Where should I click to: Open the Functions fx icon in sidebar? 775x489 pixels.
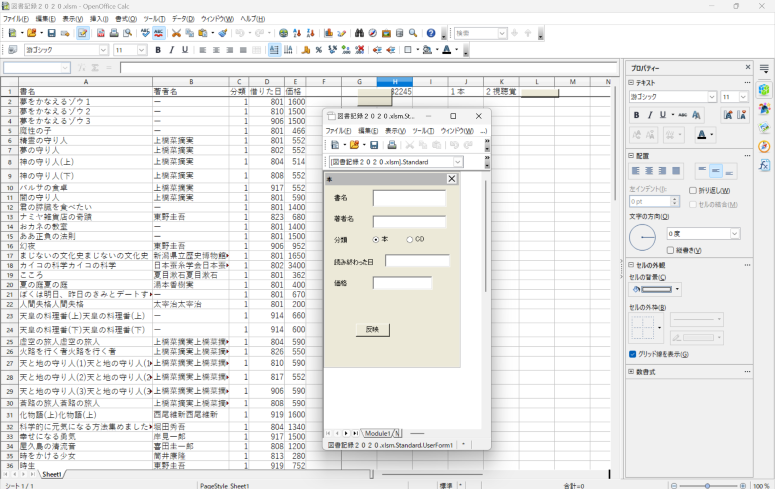764,166
